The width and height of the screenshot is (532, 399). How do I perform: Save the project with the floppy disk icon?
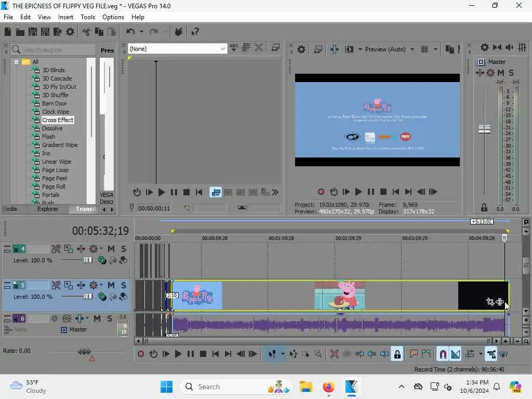click(x=33, y=32)
